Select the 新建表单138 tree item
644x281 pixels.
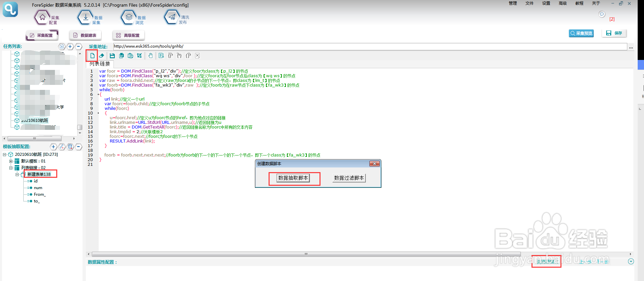coord(39,174)
